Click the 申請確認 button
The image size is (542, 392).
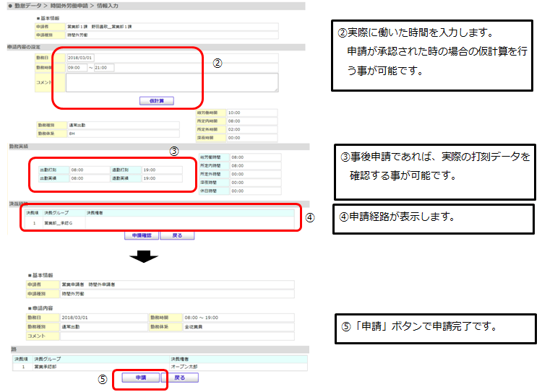[x=142, y=235]
